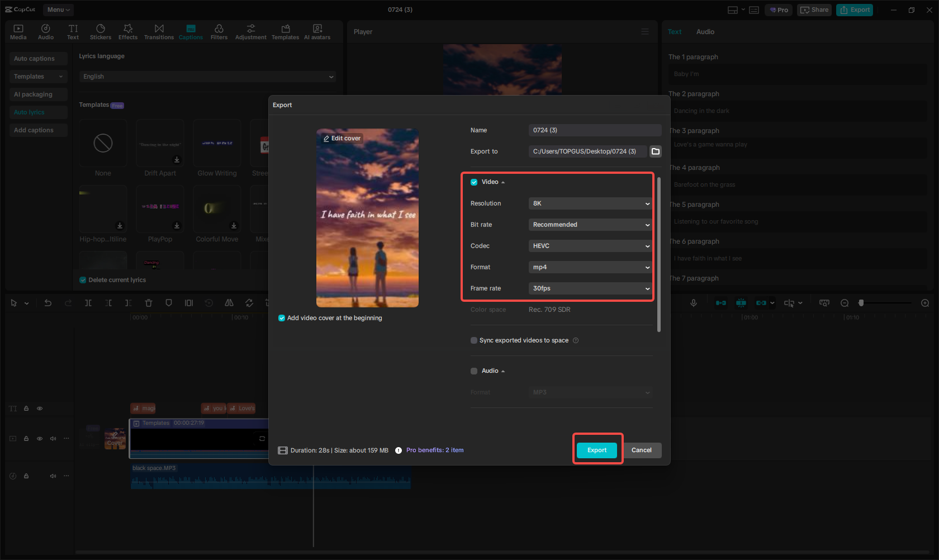This screenshot has width=939, height=560.
Task: Click Export in the export dialog
Action: (x=596, y=449)
